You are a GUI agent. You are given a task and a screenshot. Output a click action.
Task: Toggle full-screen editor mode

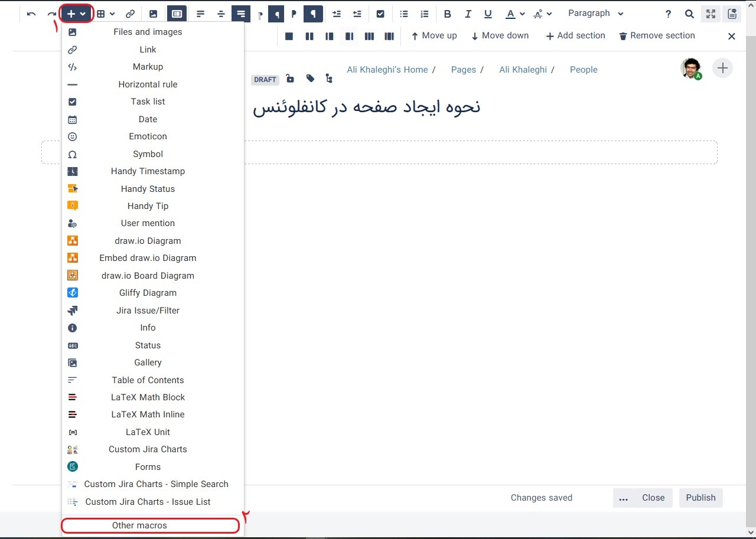711,14
